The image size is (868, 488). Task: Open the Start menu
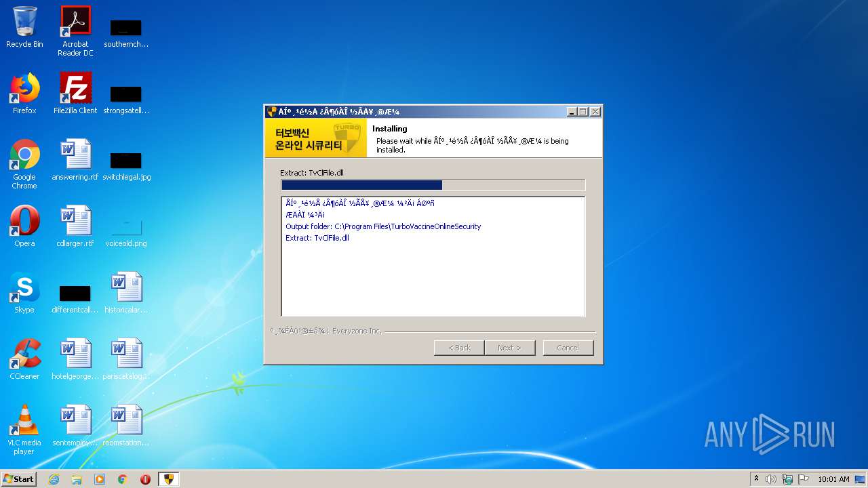click(x=18, y=479)
